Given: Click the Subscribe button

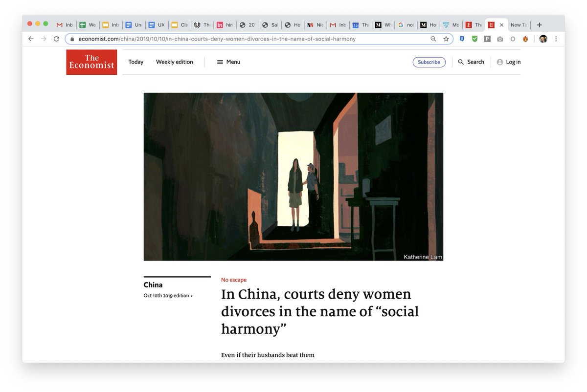Looking at the screenshot, I should click(x=429, y=62).
